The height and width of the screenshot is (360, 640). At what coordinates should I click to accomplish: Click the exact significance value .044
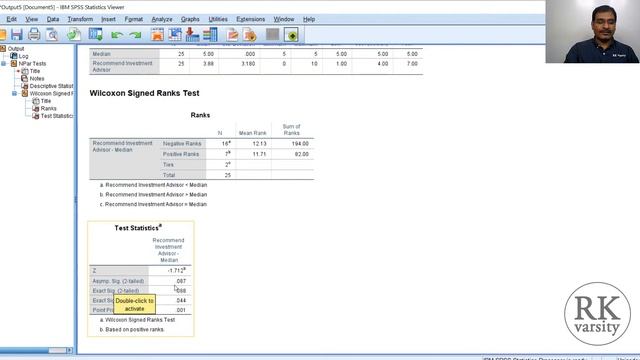[181, 300]
